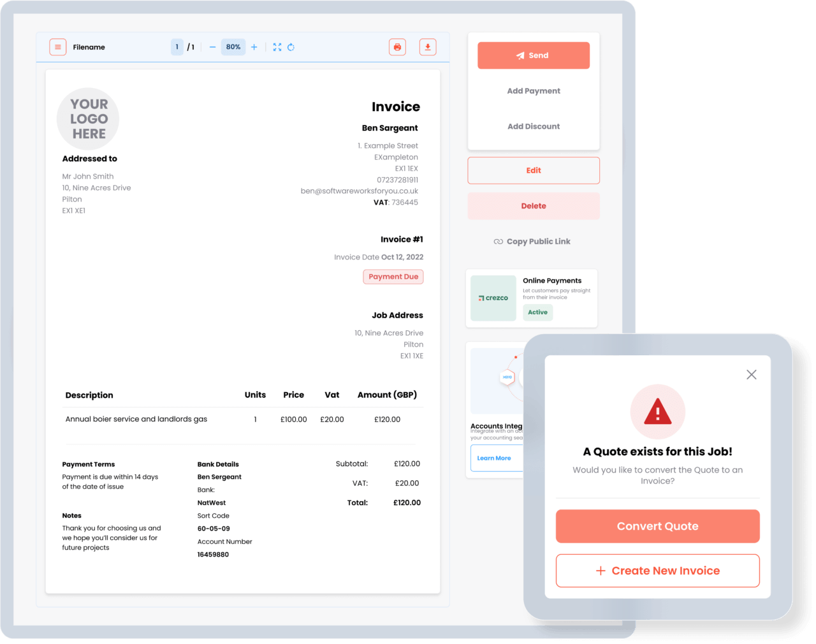Print the invoice using the printer icon

click(x=397, y=47)
